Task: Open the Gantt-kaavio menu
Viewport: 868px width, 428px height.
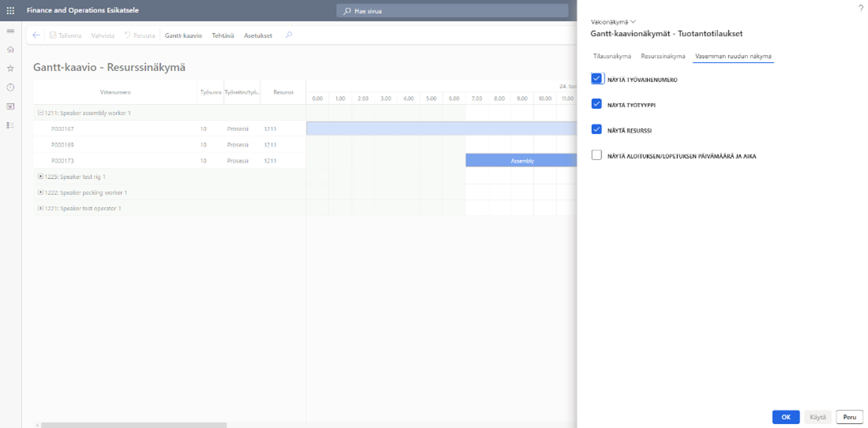Action: coord(183,35)
